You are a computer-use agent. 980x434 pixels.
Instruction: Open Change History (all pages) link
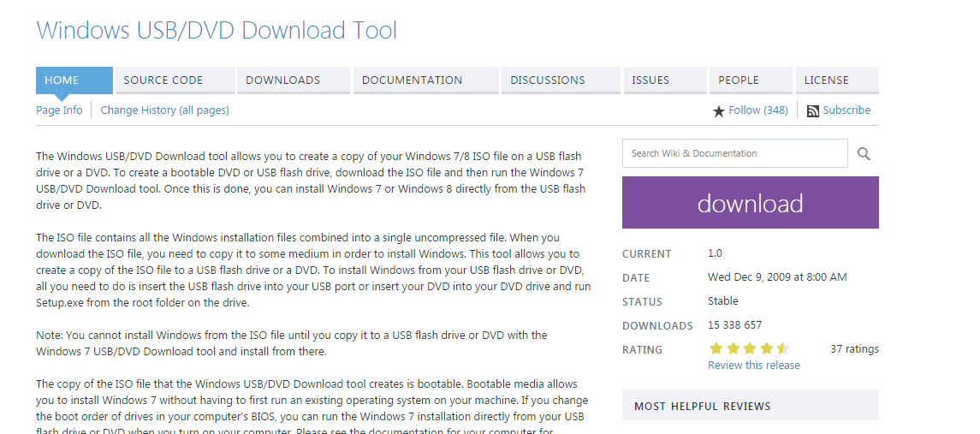(165, 110)
